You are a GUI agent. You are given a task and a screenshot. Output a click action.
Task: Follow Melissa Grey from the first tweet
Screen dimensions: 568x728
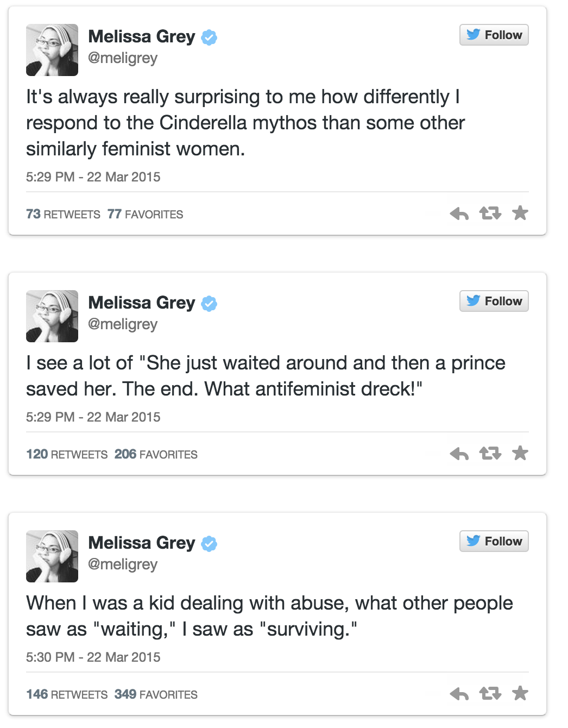coord(494,35)
